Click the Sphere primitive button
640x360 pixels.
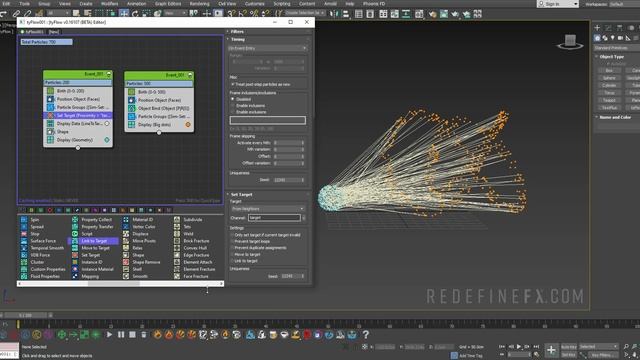point(609,78)
